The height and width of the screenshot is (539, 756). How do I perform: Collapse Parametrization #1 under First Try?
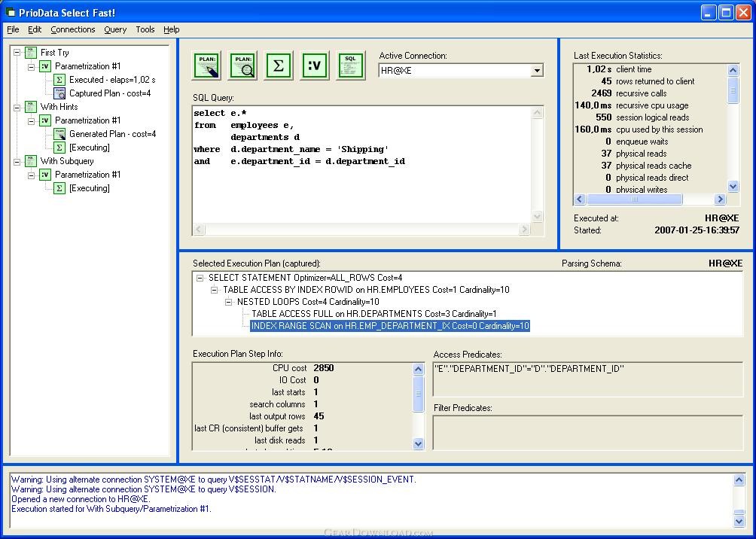[x=32, y=66]
